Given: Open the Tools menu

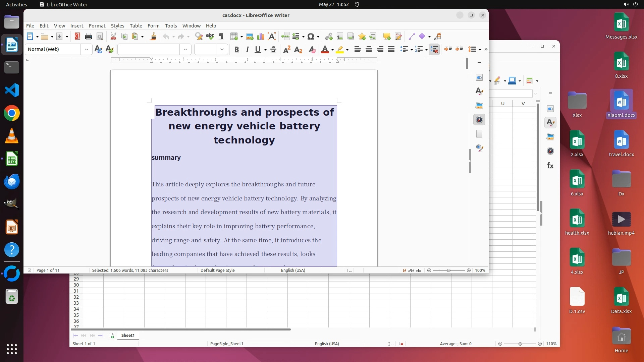Looking at the screenshot, I should (171, 26).
